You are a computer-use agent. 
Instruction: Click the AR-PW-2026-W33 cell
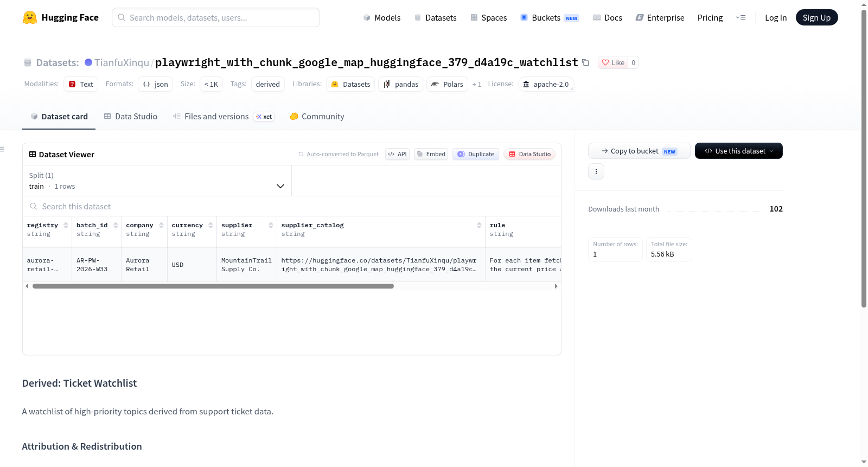tap(97, 265)
